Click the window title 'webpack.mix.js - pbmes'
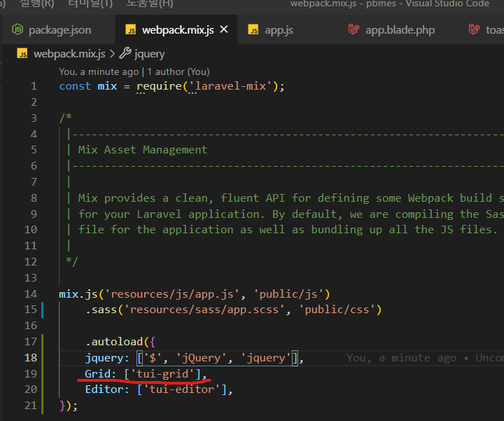The width and height of the screenshot is (504, 421). (344, 4)
